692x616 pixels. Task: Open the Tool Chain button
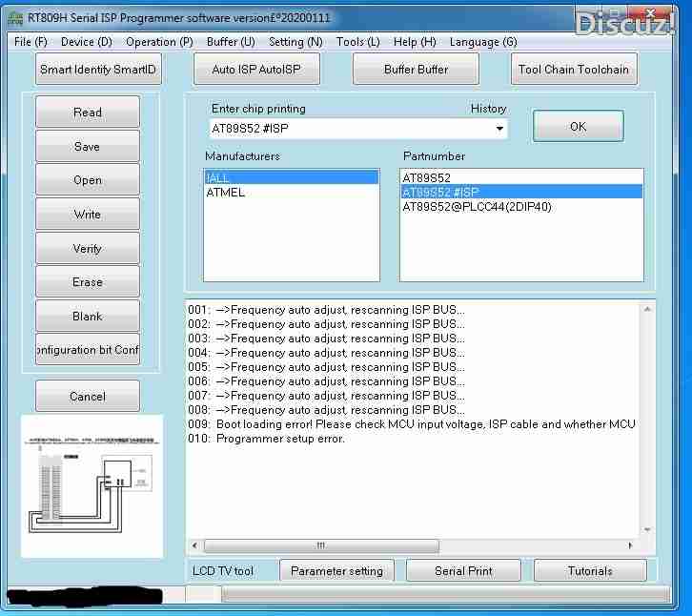[573, 70]
